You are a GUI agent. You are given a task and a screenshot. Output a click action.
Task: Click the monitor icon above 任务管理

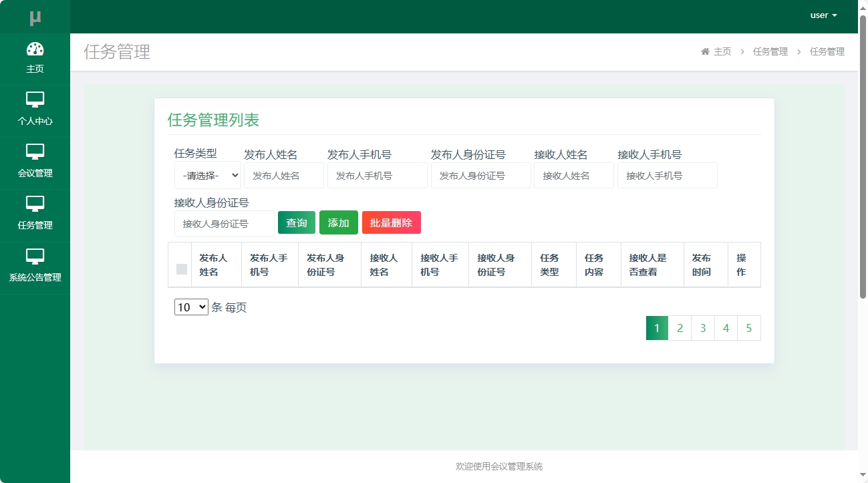(35, 204)
